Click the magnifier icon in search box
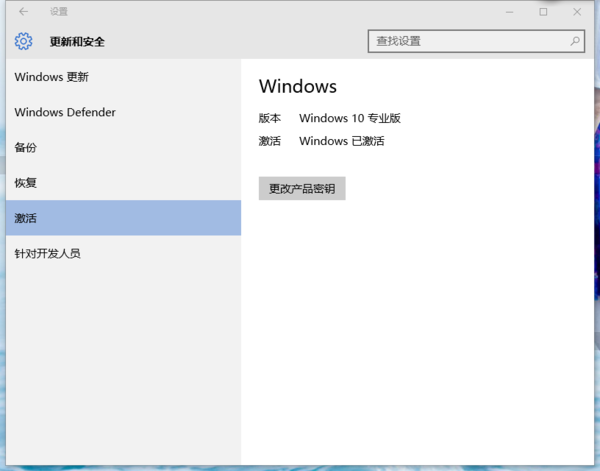Viewport: 600px width, 471px height. tap(575, 42)
